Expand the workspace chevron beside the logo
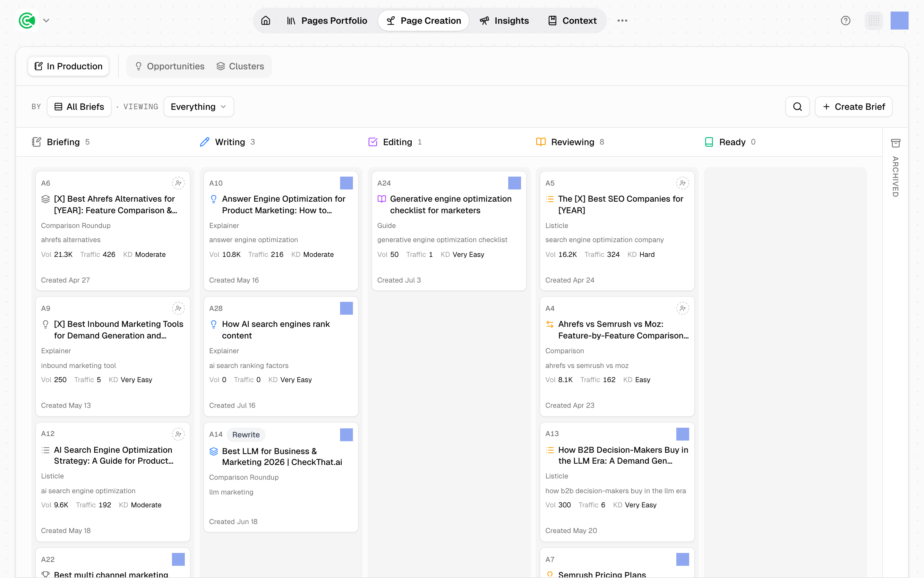The width and height of the screenshot is (924, 578). pyautogui.click(x=46, y=21)
